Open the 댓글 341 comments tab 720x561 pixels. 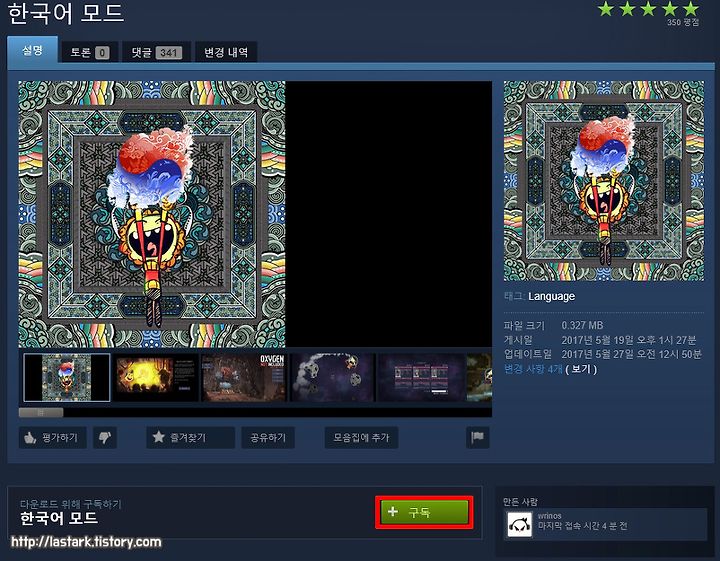(x=157, y=52)
